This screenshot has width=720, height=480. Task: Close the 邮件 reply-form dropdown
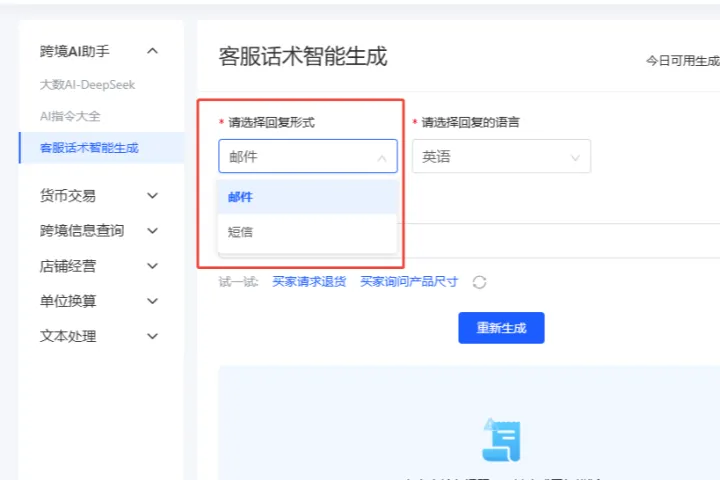[308, 157]
